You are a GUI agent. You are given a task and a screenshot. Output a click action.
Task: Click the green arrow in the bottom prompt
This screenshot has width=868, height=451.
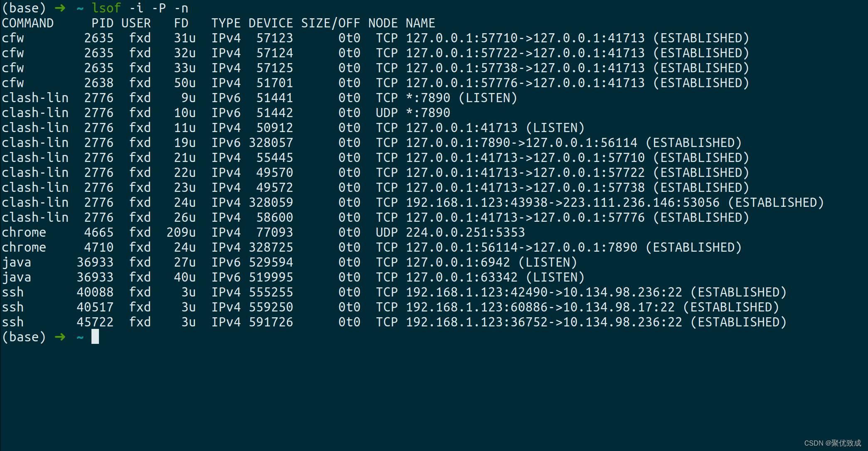[x=60, y=337]
